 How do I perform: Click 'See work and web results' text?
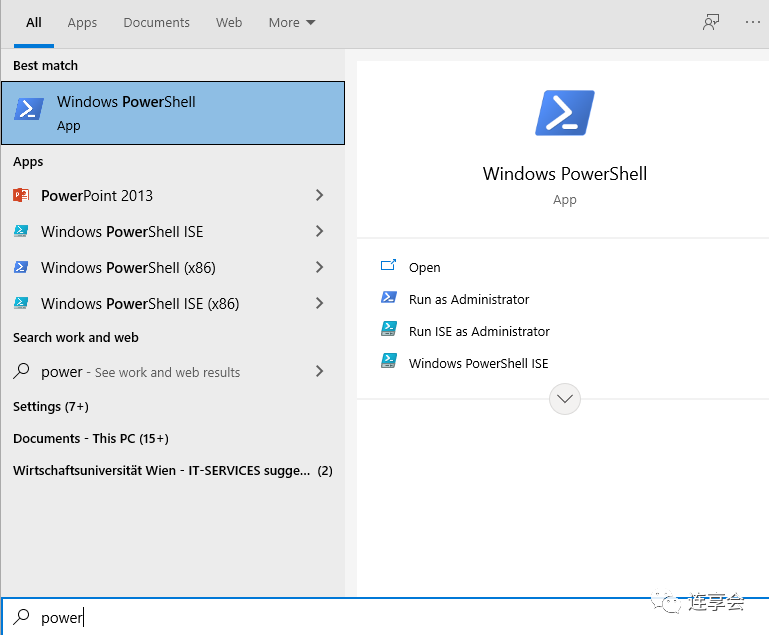click(x=167, y=373)
